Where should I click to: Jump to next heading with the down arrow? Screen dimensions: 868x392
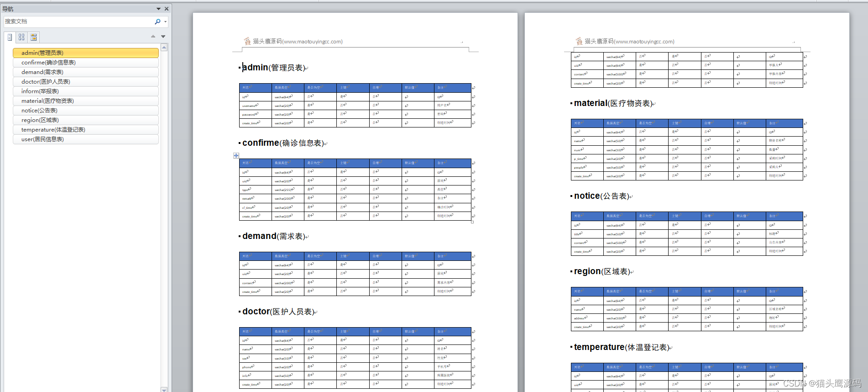tap(163, 37)
